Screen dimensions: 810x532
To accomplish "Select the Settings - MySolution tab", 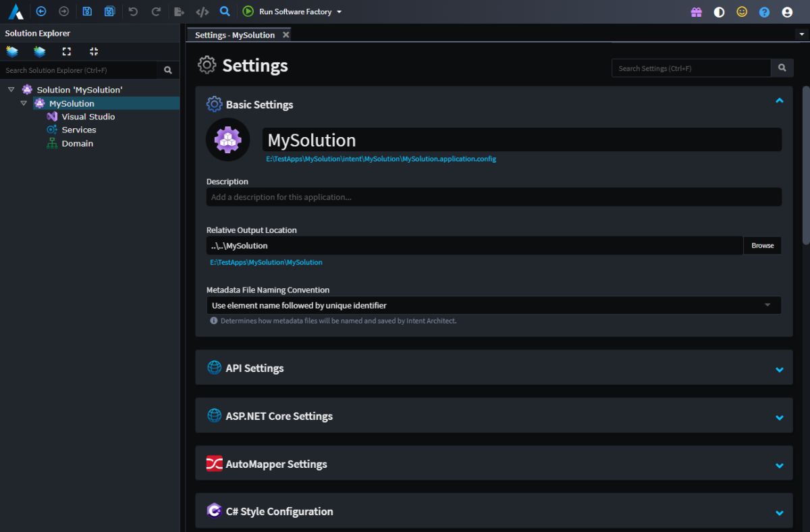I will click(235, 35).
